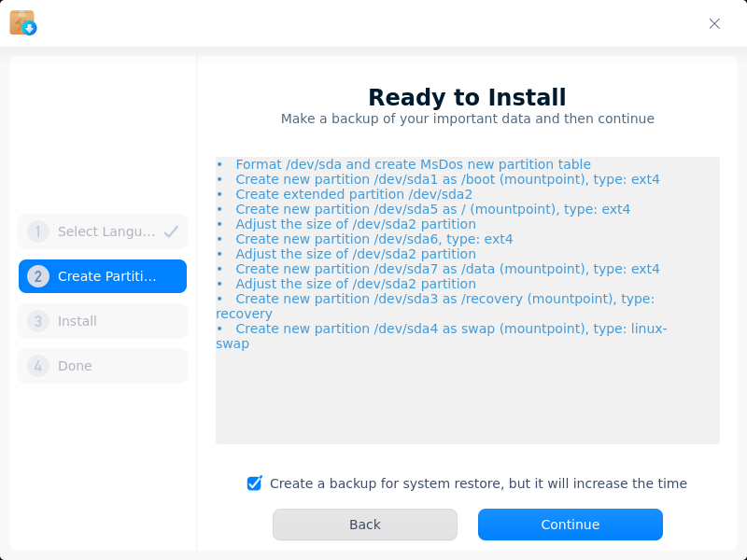This screenshot has height=560, width=747.
Task: Click the checkmark next to Select Language step
Action: [x=171, y=231]
